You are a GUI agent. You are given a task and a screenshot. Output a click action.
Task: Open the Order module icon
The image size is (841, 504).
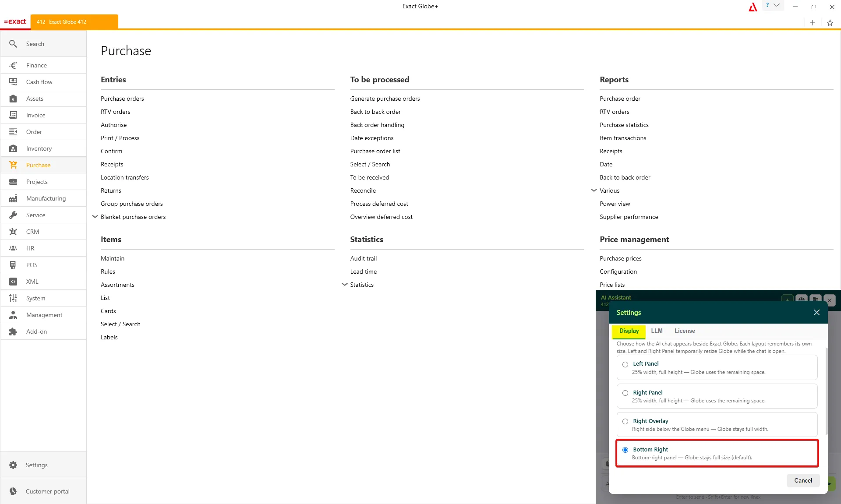[13, 132]
